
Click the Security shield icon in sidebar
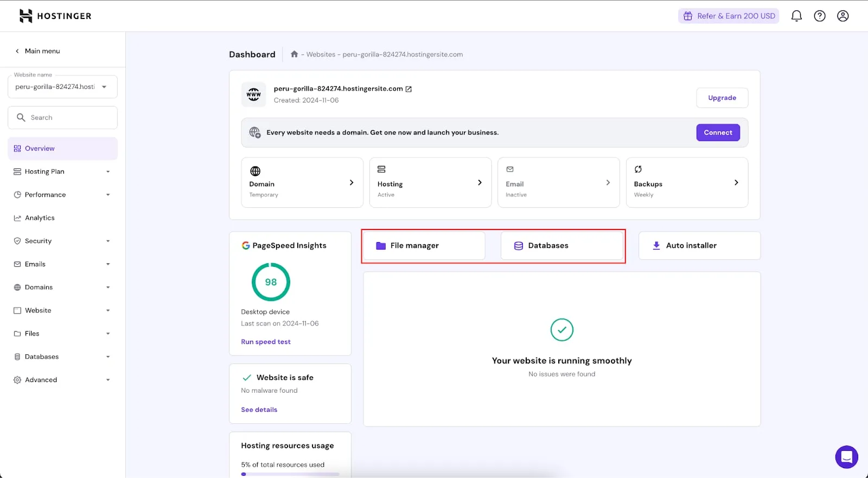(x=17, y=241)
